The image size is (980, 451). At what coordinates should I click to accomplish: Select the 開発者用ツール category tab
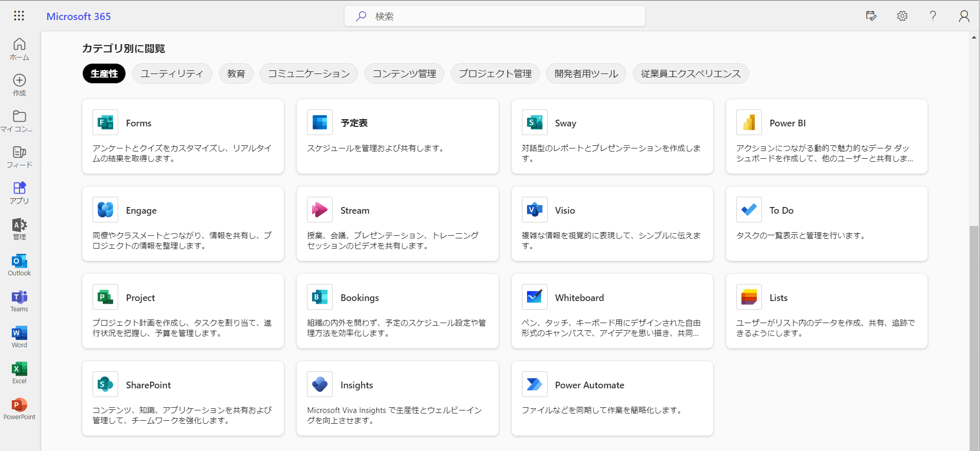[586, 73]
